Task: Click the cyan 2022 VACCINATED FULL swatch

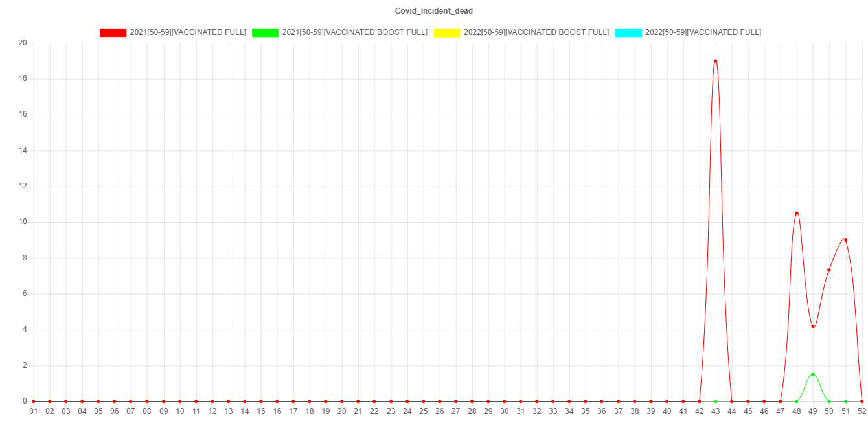Action: coord(628,32)
